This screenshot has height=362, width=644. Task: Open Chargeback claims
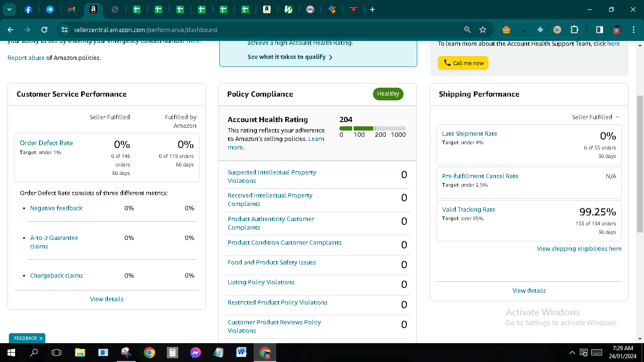point(57,275)
